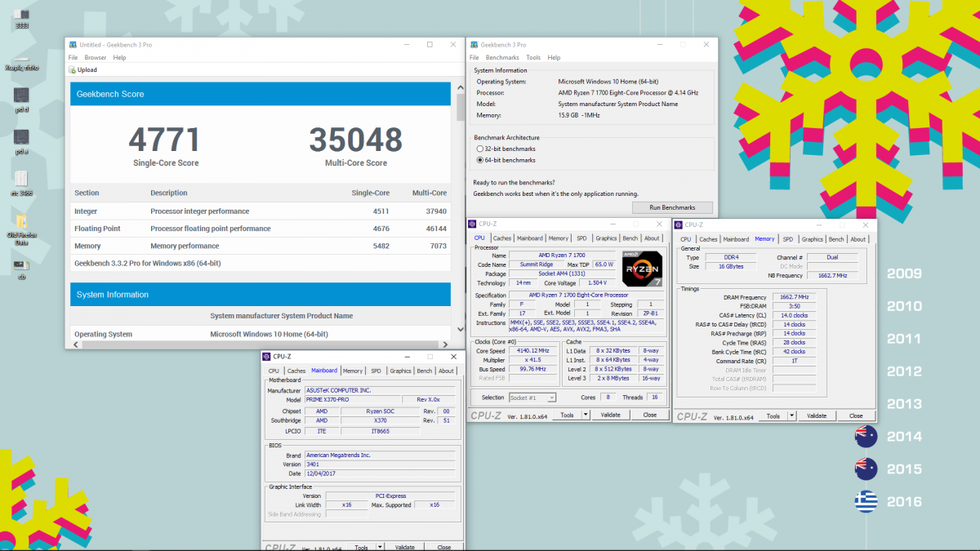This screenshot has width=980, height=551.
Task: Switch to CPU tab in CPU-Z Mainboard window
Action: click(x=274, y=371)
